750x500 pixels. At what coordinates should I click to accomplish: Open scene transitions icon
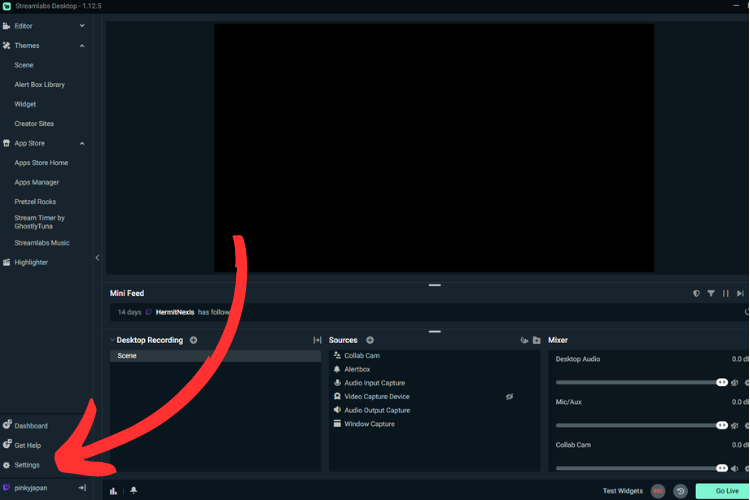(317, 340)
